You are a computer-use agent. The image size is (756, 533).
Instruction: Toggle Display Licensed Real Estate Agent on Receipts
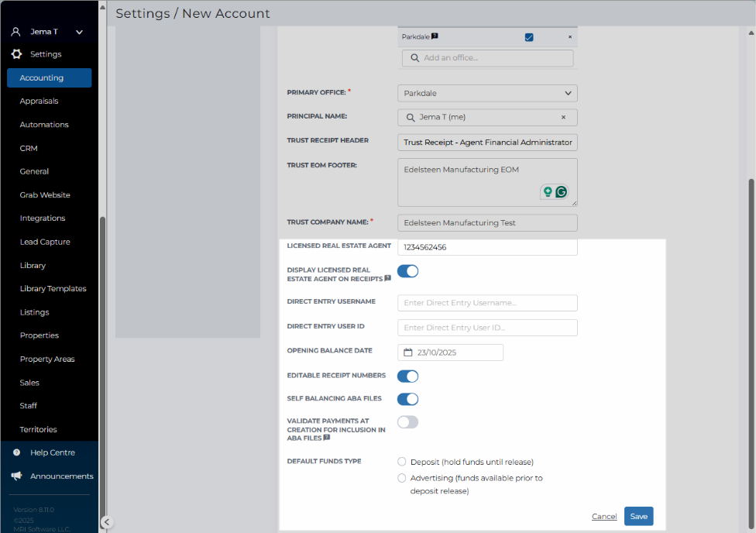click(x=408, y=271)
